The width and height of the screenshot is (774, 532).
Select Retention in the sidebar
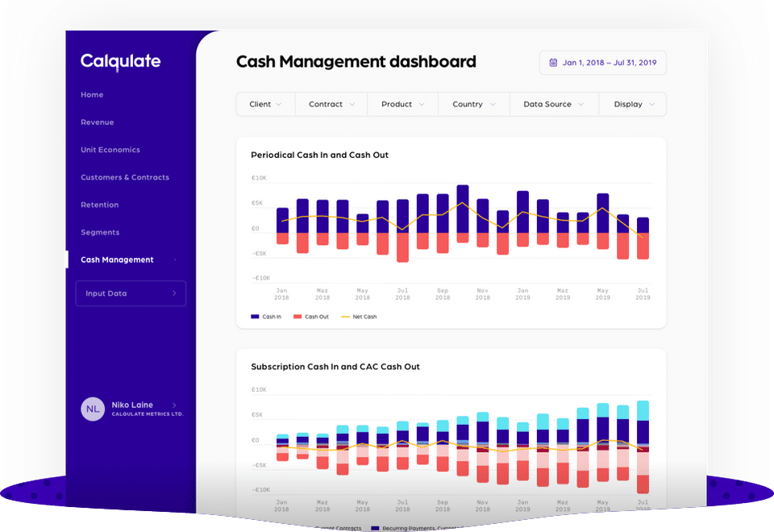pyautogui.click(x=100, y=205)
